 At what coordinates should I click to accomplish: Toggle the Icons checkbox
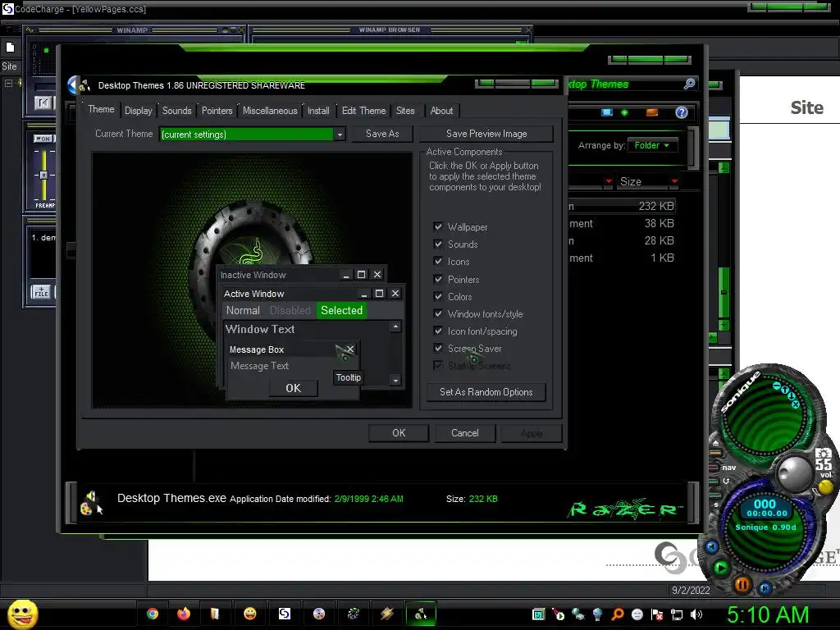point(438,262)
